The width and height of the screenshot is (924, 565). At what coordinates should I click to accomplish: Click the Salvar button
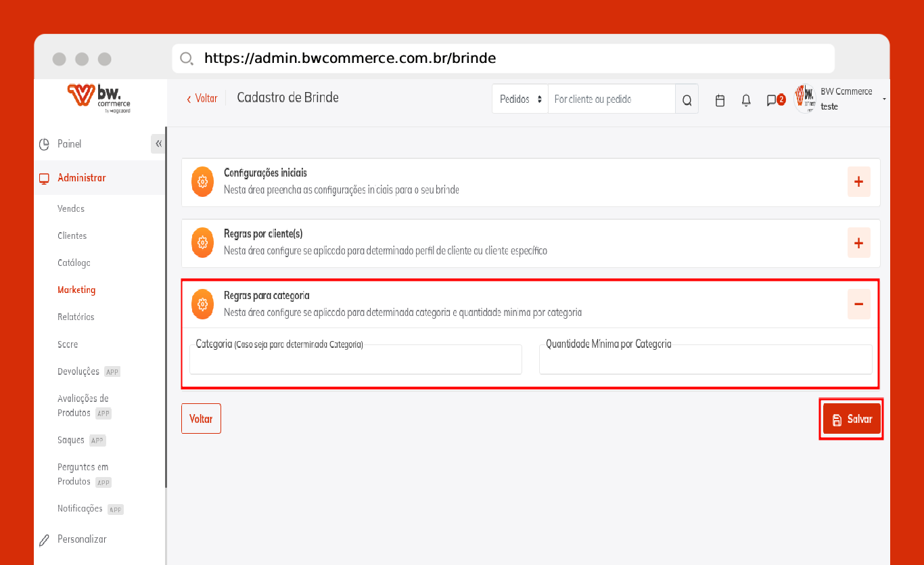click(x=852, y=419)
